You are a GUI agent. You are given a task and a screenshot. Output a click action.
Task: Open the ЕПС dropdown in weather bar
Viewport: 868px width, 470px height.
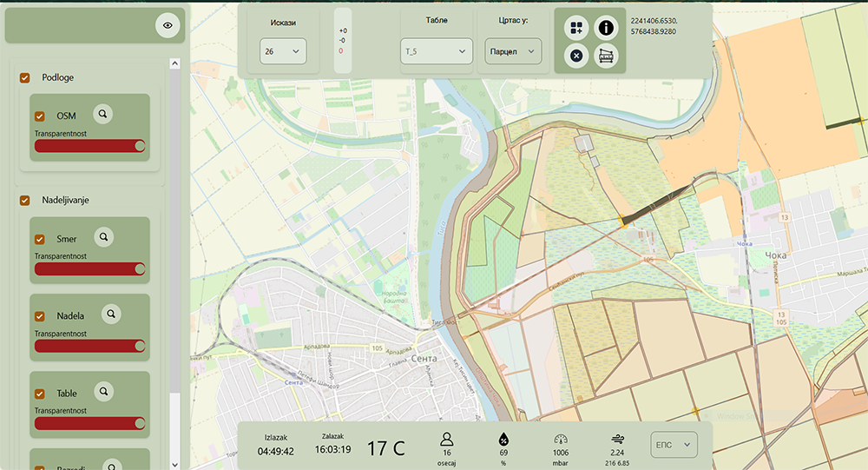[674, 445]
